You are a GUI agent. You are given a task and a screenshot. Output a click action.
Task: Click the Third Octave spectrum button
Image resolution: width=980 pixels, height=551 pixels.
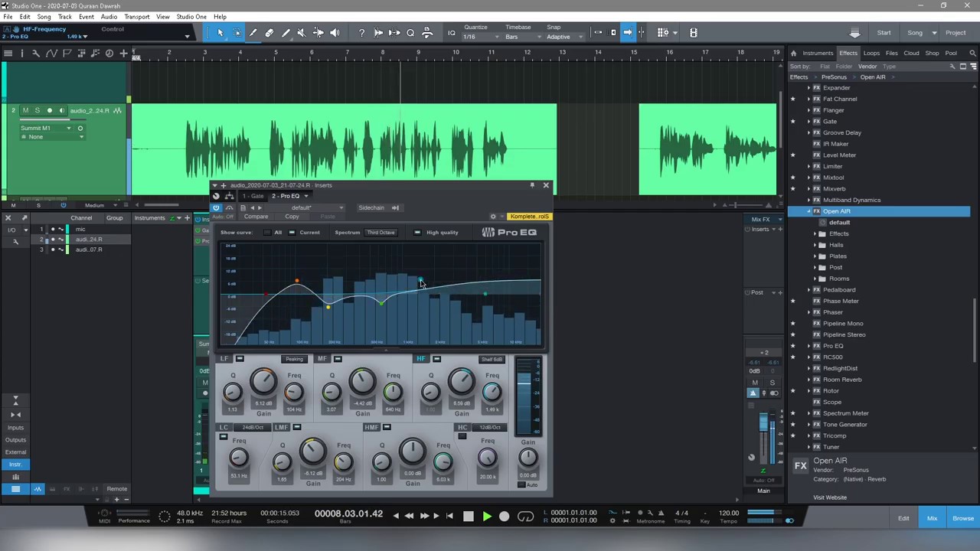click(381, 233)
